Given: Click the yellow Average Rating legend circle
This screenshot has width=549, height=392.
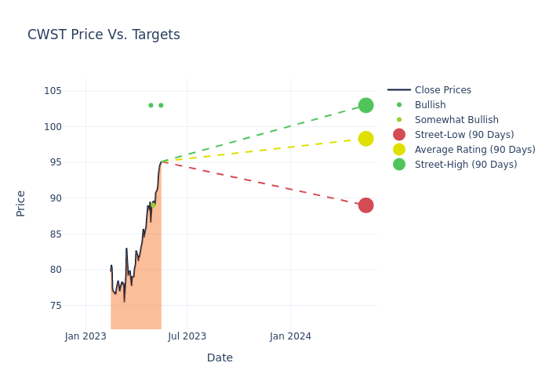Looking at the screenshot, I should (x=399, y=150).
